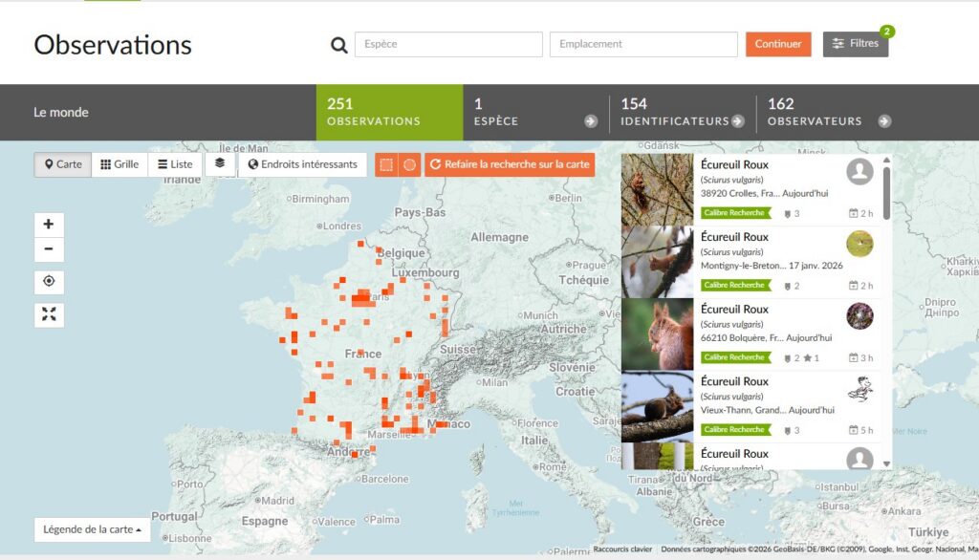Open the Identificateurs stats tab

coord(682,112)
